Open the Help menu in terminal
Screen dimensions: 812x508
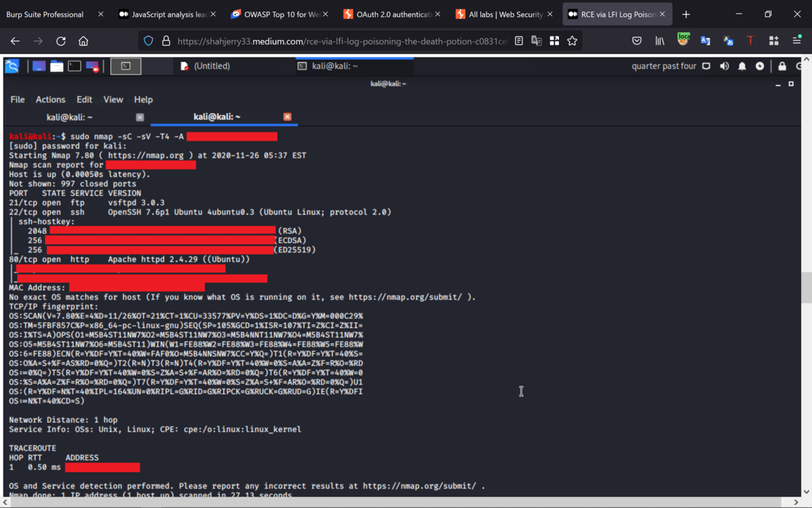pyautogui.click(x=143, y=100)
